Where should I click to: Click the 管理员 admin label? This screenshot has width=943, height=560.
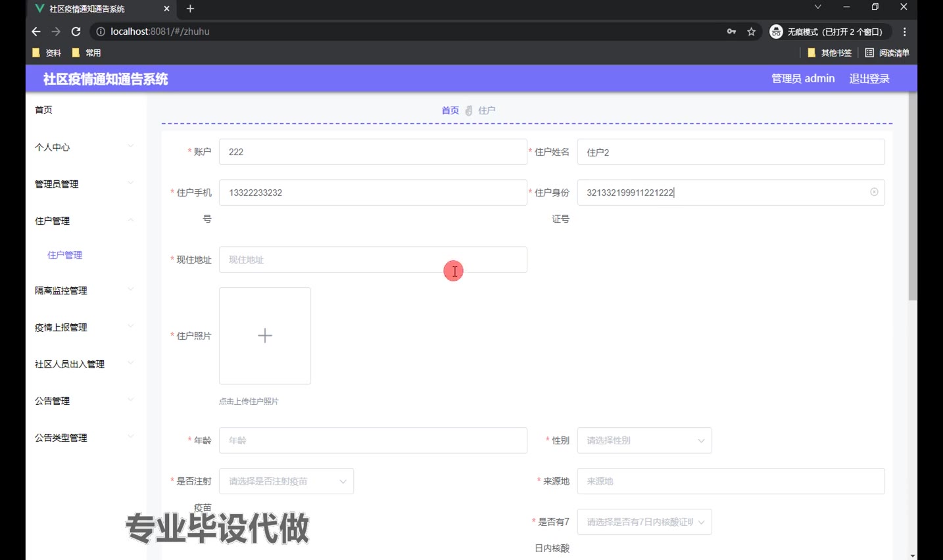[803, 79]
